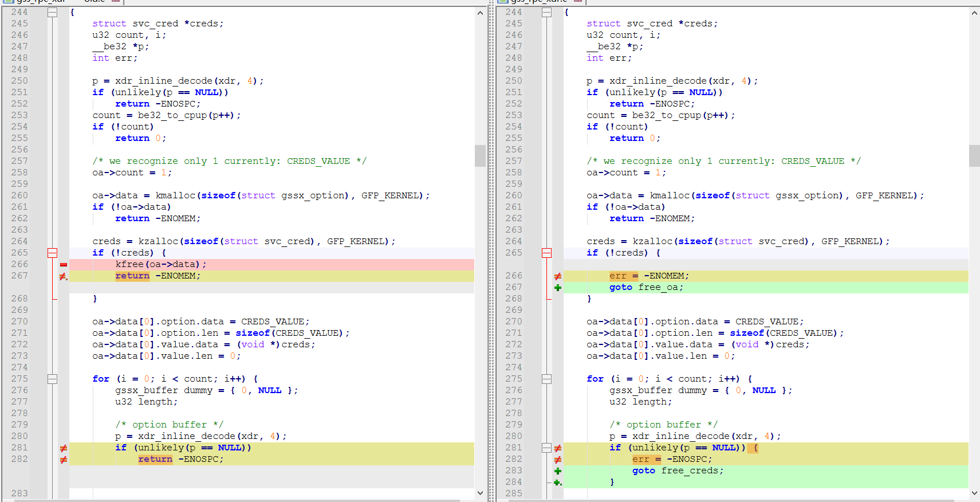Screen dimensions: 980x502
Task: Collapse the if (!creds) fold in left pane
Action: click(52, 253)
